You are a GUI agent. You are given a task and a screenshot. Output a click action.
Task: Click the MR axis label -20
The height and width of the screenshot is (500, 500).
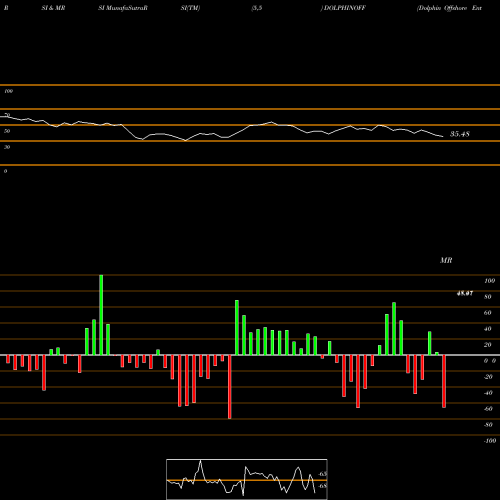tap(488, 377)
